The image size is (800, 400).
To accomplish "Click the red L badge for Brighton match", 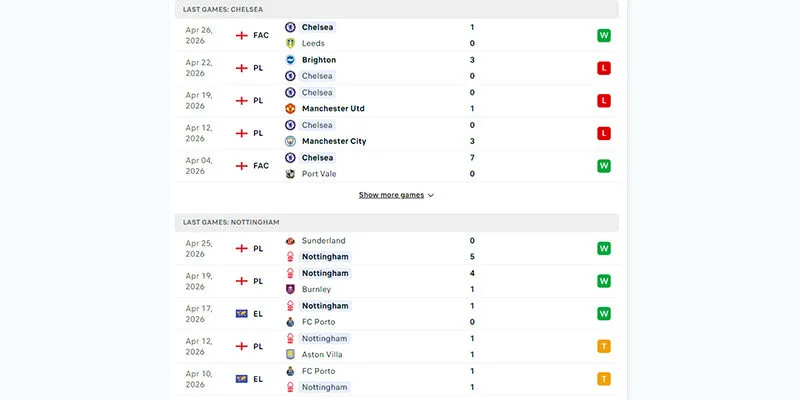I will click(x=604, y=68).
